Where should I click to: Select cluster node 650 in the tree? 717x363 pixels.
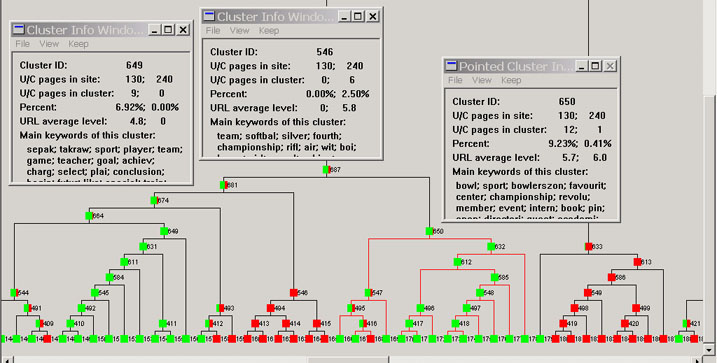(x=429, y=231)
